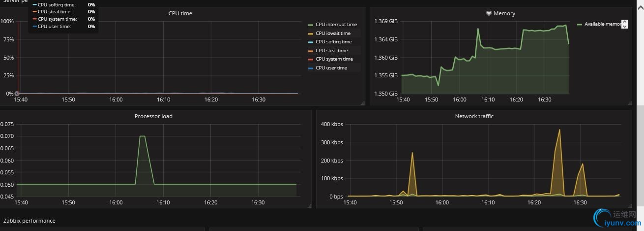
Task: Click the CPU iowait time yellow color swatch
Action: [x=311, y=33]
